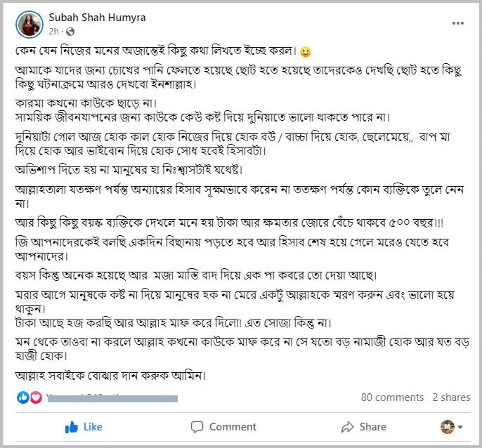Click the small commenter avatar at bottom right
Screen dimensions: 482x448
(448, 427)
